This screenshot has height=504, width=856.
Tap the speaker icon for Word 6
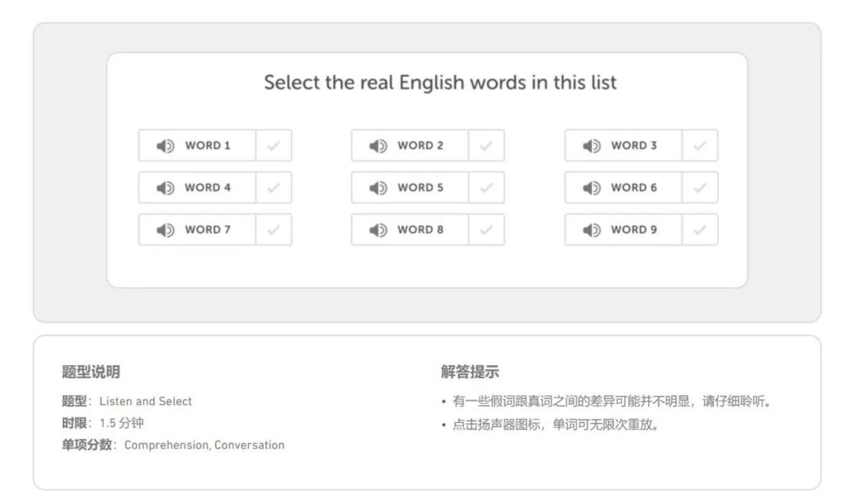pyautogui.click(x=591, y=188)
